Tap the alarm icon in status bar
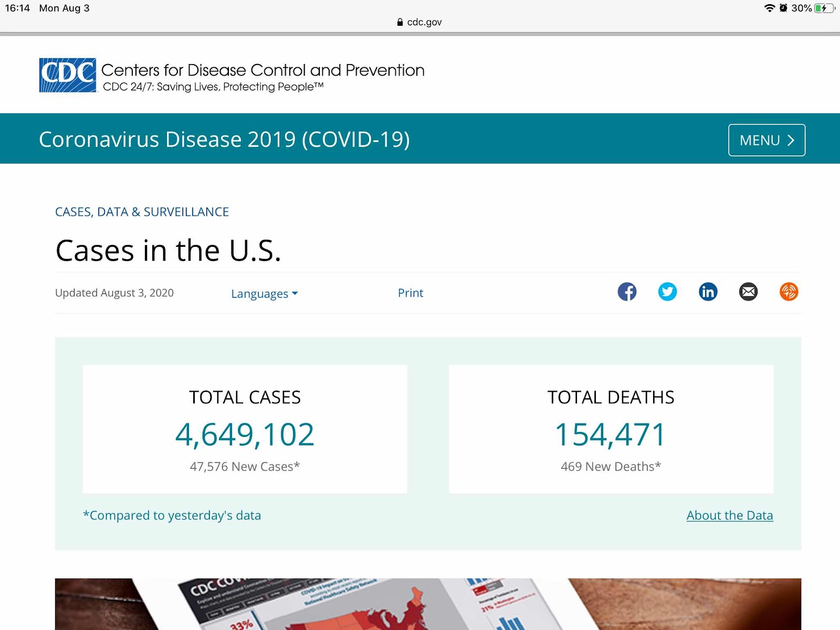 783,8
